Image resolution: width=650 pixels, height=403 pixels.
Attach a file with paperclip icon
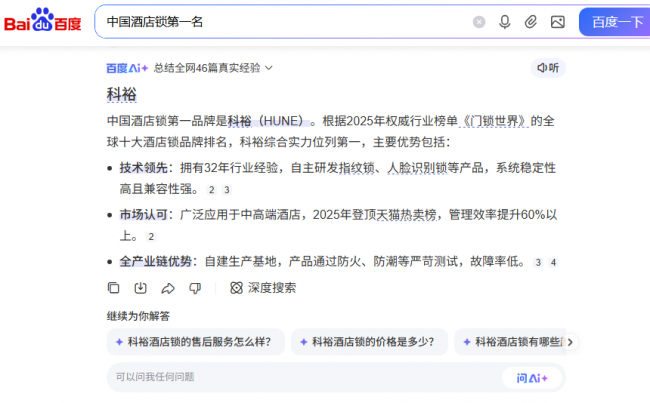click(531, 22)
